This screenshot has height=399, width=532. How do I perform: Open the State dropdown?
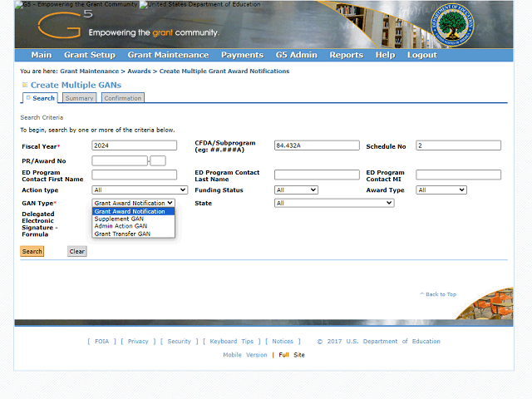pyautogui.click(x=334, y=203)
